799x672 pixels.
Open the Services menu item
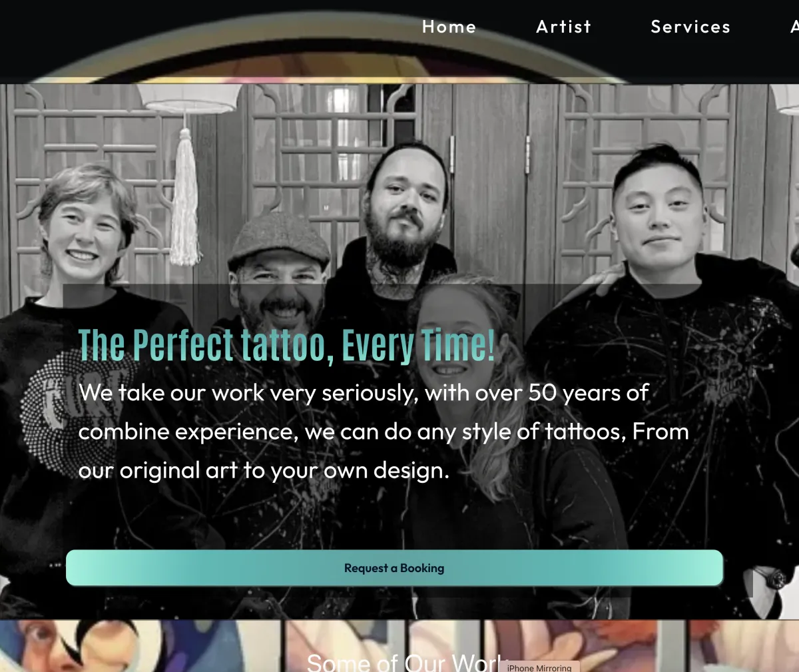(x=690, y=27)
